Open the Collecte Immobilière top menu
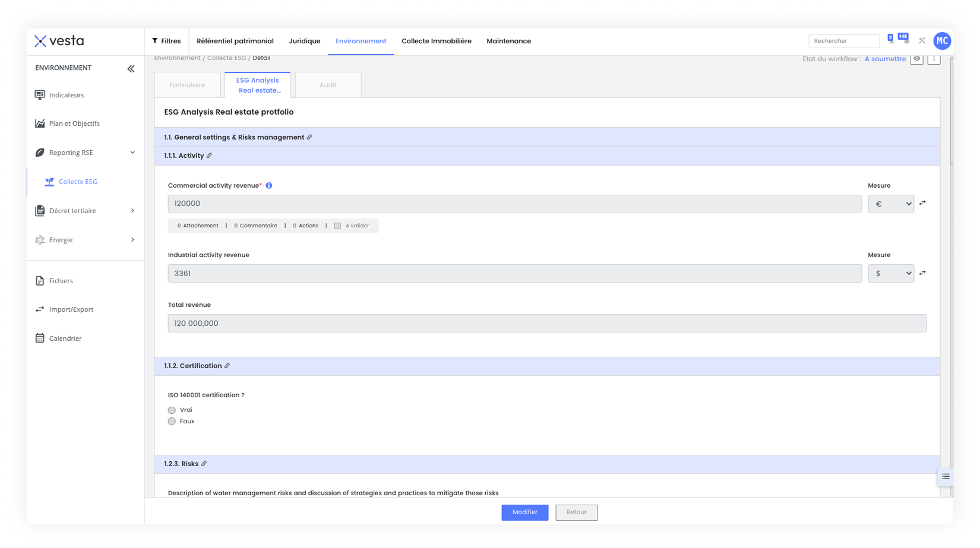This screenshot has width=980, height=548. click(x=436, y=41)
